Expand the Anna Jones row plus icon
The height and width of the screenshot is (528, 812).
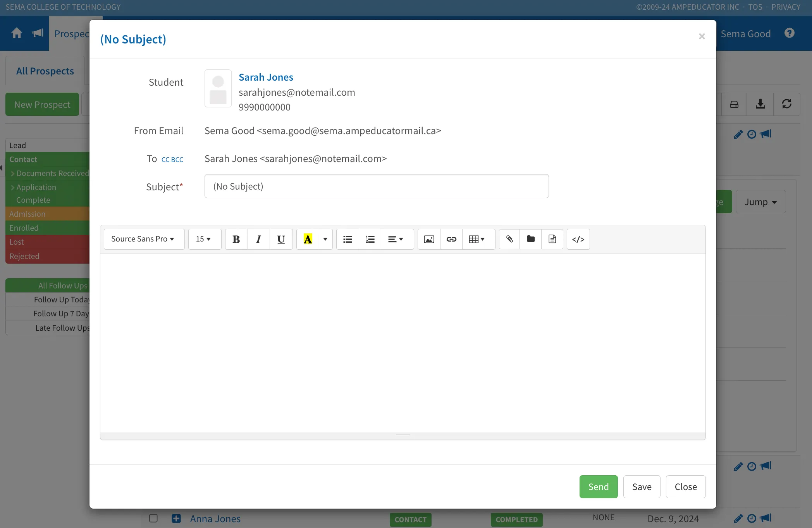tap(176, 518)
